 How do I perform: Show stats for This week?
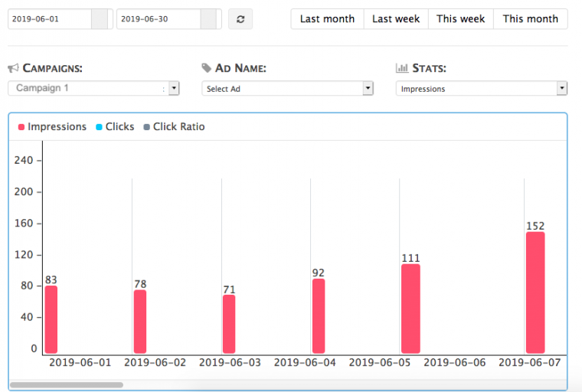pyautogui.click(x=461, y=19)
